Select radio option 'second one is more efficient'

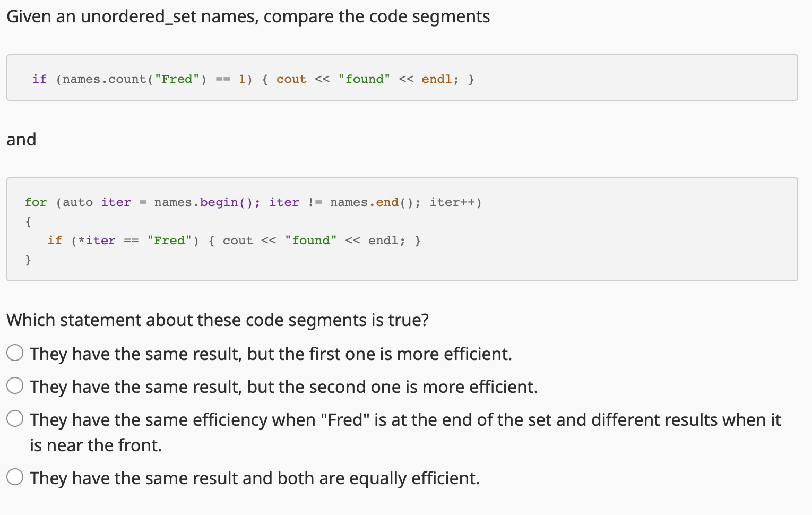point(15,385)
